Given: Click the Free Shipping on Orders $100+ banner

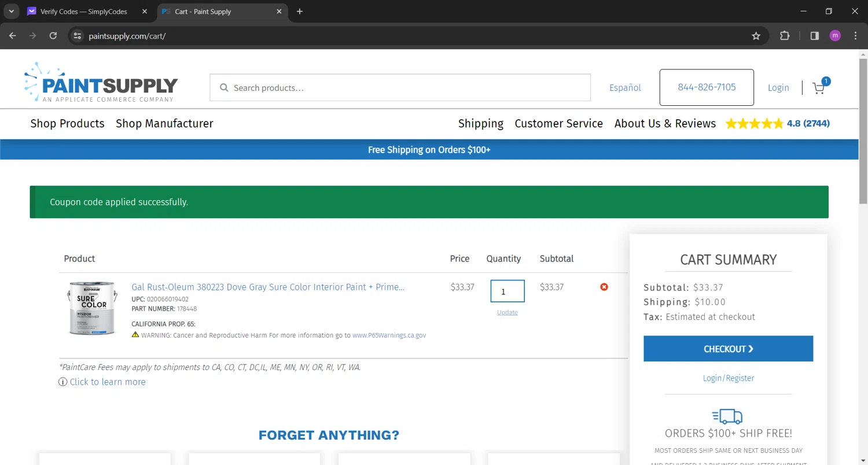Looking at the screenshot, I should 429,150.
